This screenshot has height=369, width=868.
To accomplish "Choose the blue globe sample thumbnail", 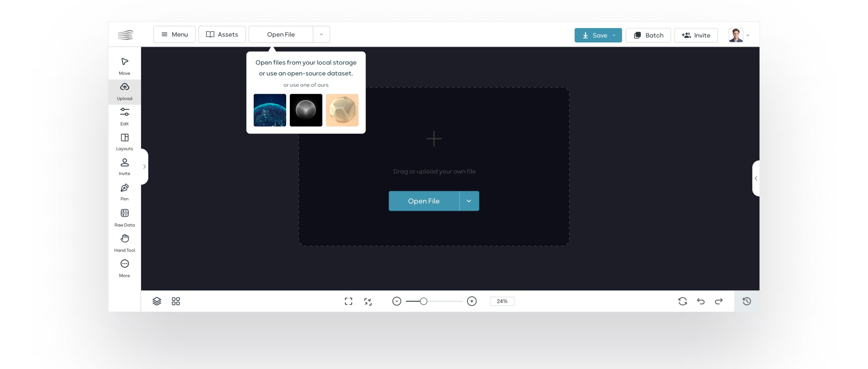I will point(270,110).
